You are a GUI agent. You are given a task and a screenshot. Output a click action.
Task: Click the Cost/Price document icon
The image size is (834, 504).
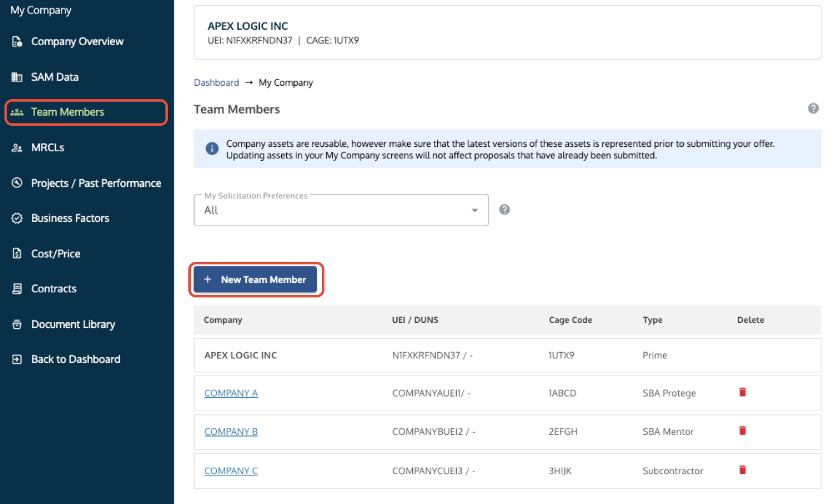click(17, 254)
